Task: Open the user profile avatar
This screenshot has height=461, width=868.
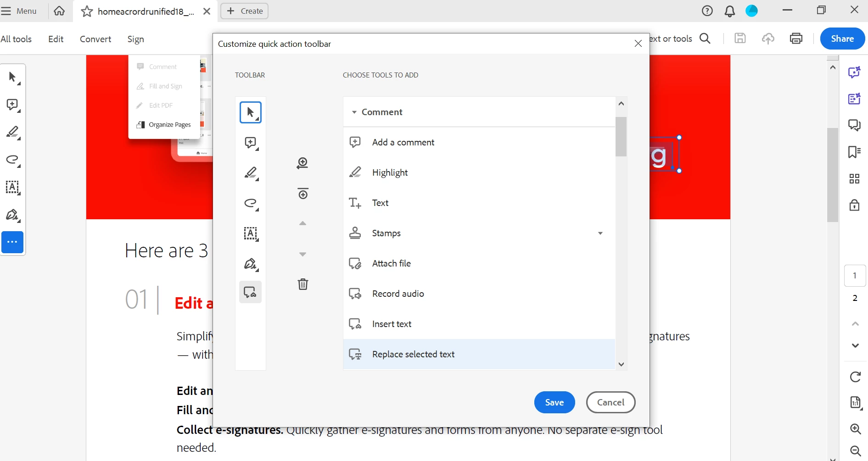Action: tap(751, 11)
